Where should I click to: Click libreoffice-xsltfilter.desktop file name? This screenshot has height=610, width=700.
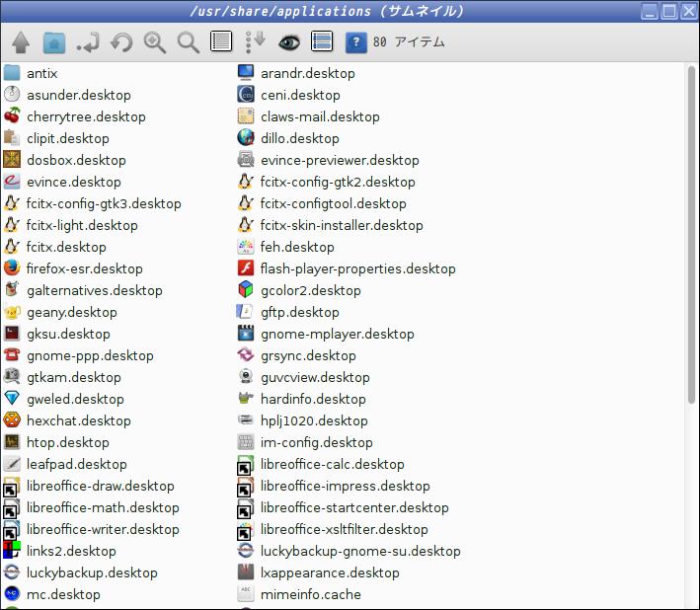(345, 530)
